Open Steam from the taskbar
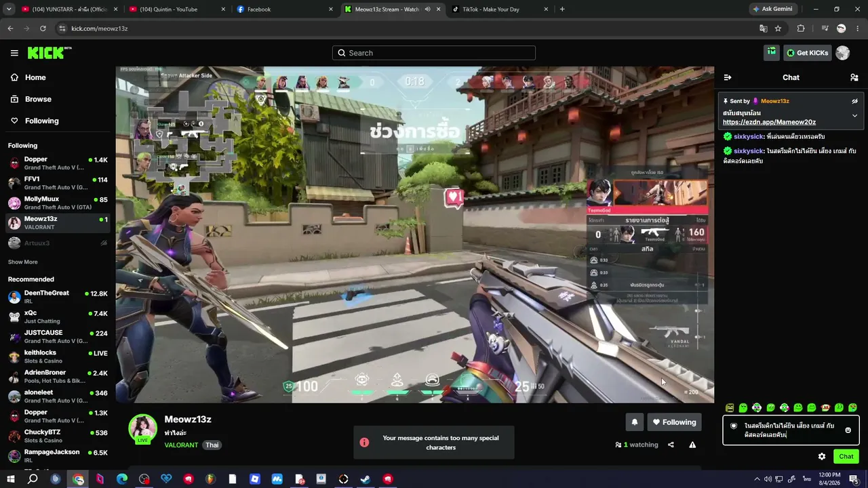This screenshot has width=868, height=488. click(x=365, y=479)
